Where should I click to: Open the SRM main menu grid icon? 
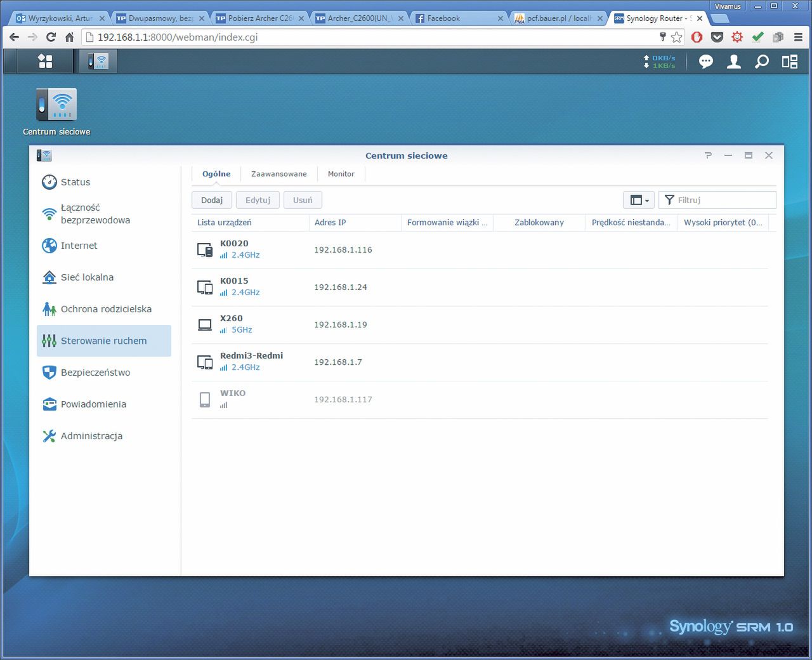[45, 61]
